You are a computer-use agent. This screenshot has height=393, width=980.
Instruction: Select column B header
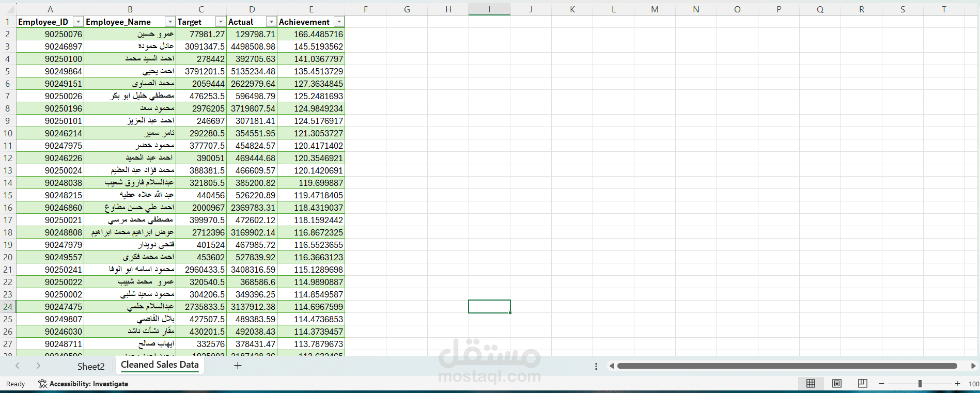click(x=130, y=9)
